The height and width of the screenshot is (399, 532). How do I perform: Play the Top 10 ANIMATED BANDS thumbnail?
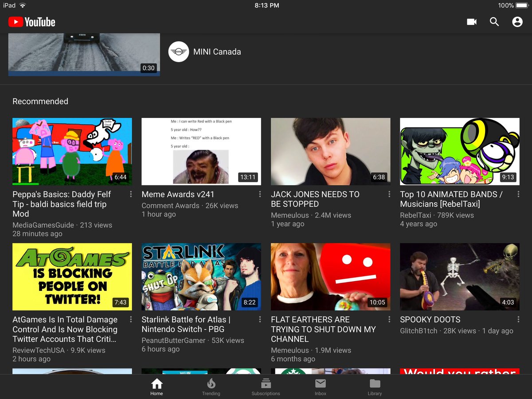[x=460, y=151]
